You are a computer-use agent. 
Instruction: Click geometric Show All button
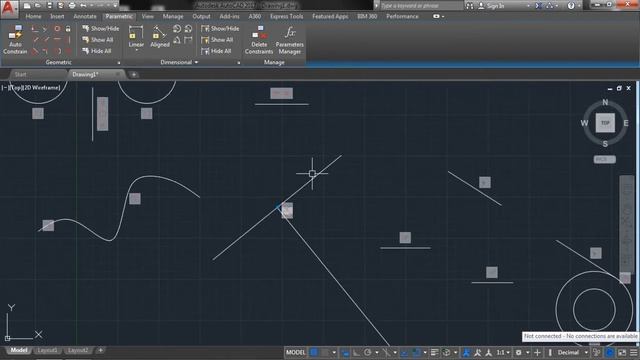[x=98, y=40]
